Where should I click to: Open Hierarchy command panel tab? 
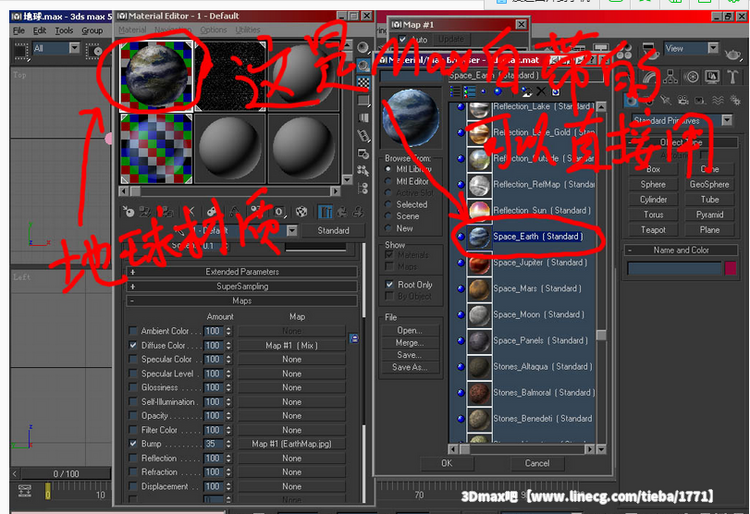(x=671, y=77)
